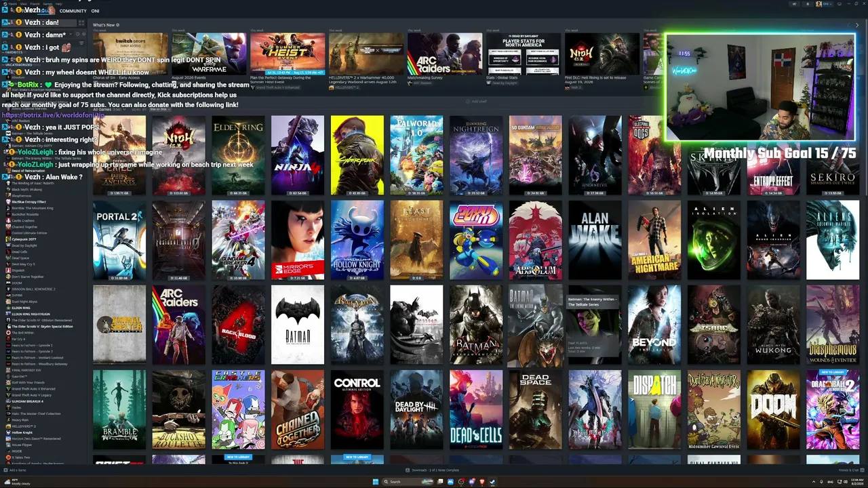Select the Bramble Mountain King cover
868x488 pixels.
(119, 409)
